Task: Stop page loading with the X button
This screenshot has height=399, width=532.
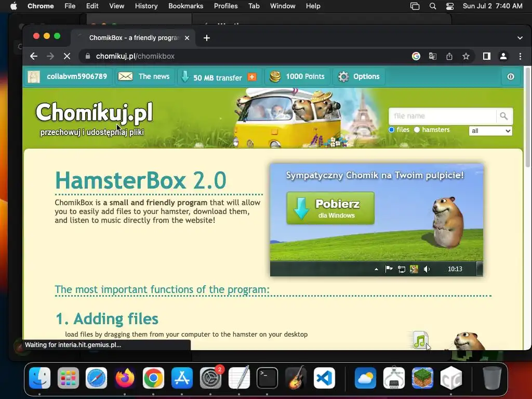Action: (67, 56)
